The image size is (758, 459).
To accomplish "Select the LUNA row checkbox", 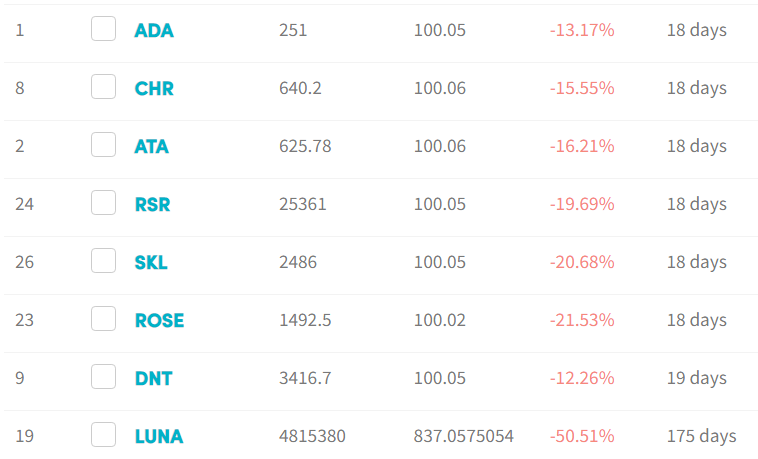I will pos(103,435).
